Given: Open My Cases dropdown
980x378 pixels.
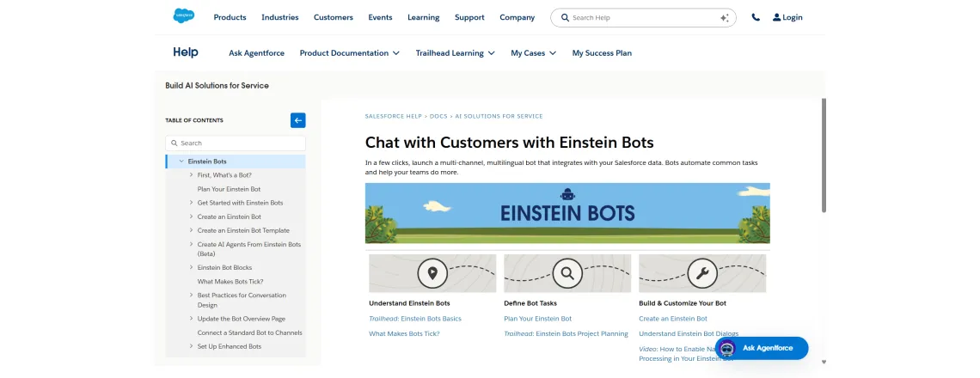Looking at the screenshot, I should coord(533,53).
